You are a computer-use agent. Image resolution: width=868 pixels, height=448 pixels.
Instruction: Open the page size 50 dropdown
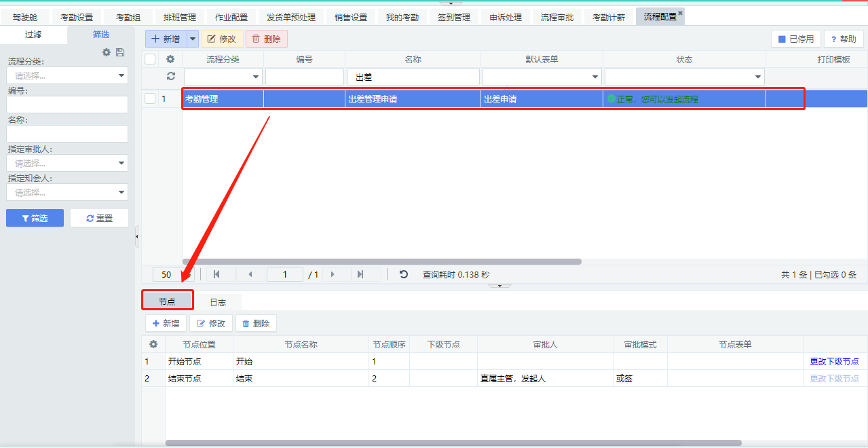(174, 274)
